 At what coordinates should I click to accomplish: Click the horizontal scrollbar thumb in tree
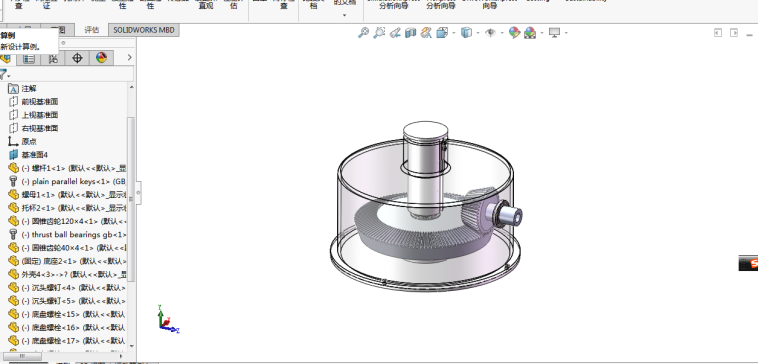click(x=23, y=357)
